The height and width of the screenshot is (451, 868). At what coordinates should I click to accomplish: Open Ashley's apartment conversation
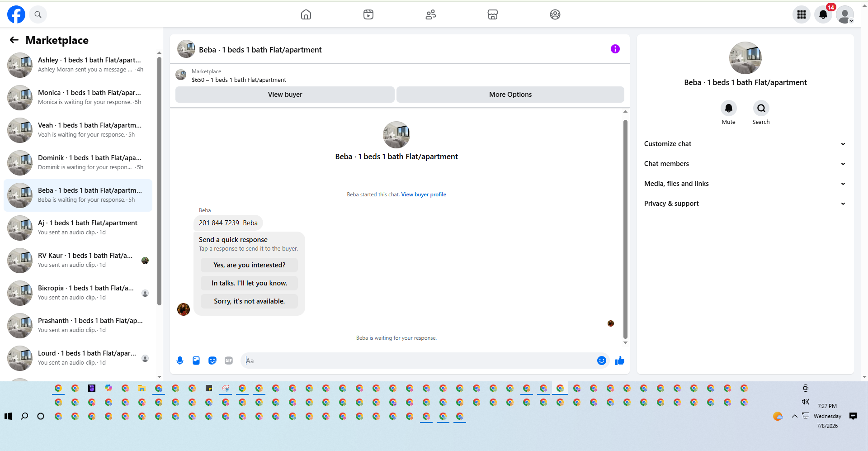78,65
